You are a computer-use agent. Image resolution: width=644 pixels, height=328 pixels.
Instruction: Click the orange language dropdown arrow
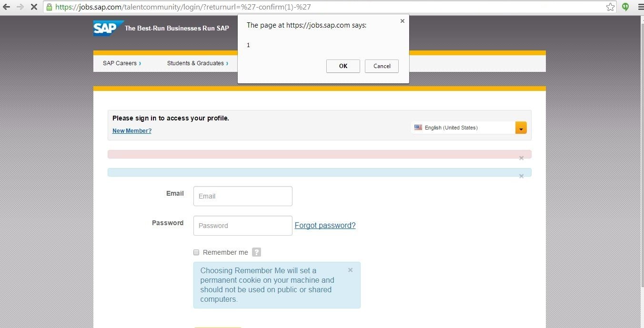521,128
